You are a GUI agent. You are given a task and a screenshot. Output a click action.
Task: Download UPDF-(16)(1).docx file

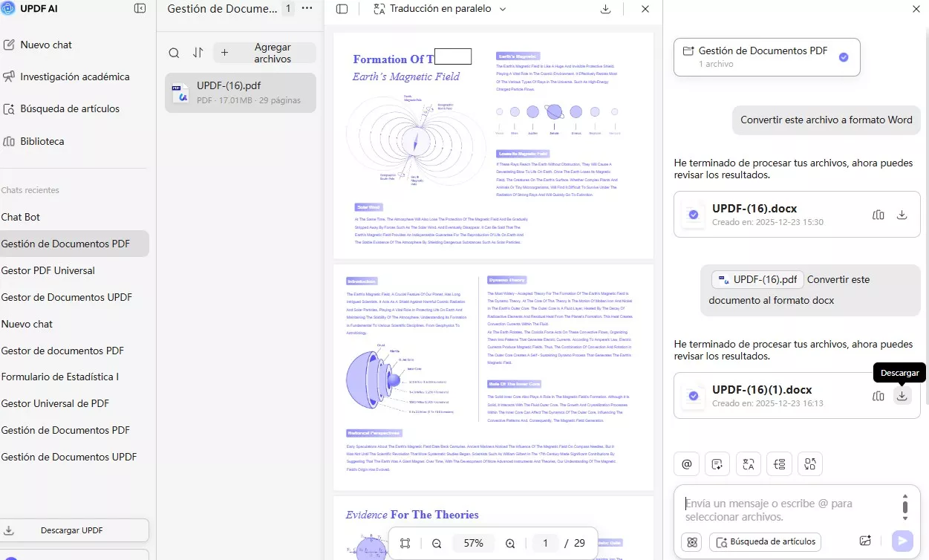tap(902, 396)
